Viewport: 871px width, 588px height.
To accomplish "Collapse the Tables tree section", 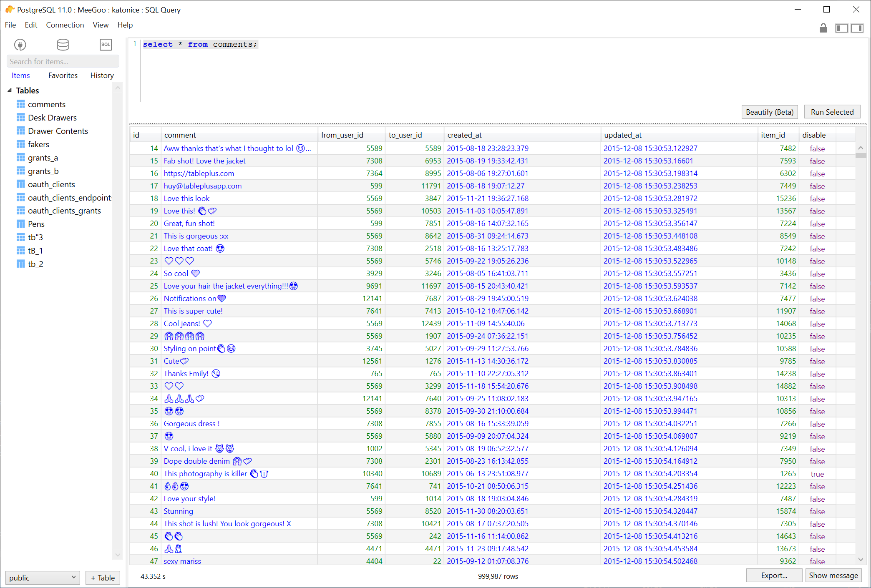I will (x=10, y=90).
